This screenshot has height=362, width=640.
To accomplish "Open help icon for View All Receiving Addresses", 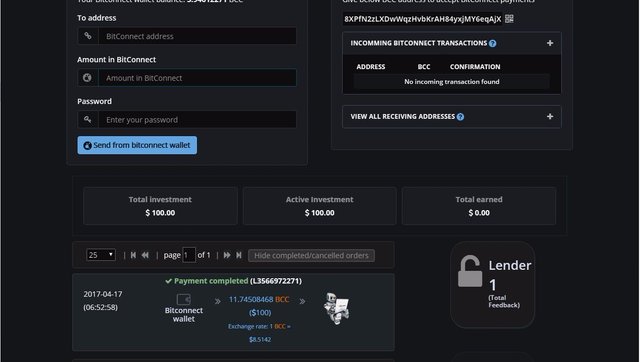I will (460, 117).
